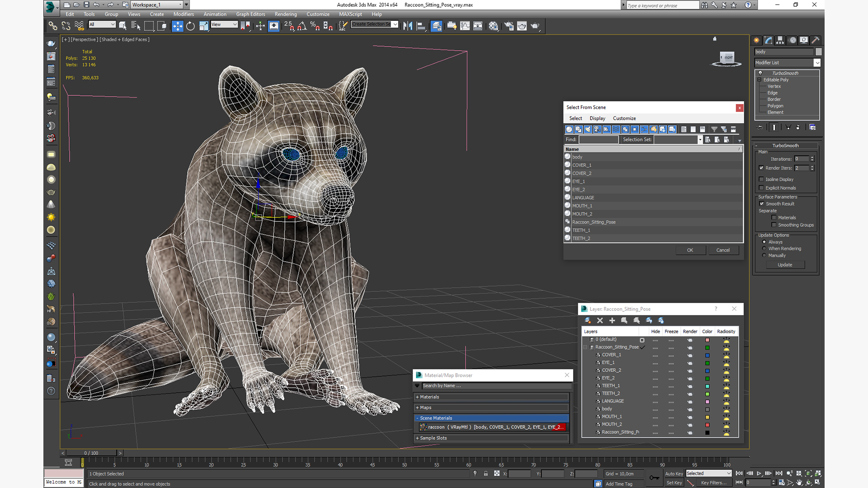The width and height of the screenshot is (868, 488).
Task: Click the TurboSmooth Update button
Action: click(x=785, y=265)
